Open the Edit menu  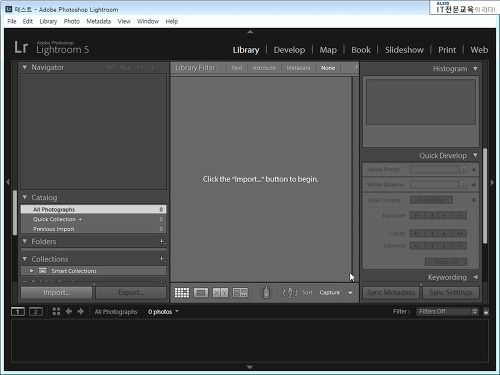tap(28, 21)
